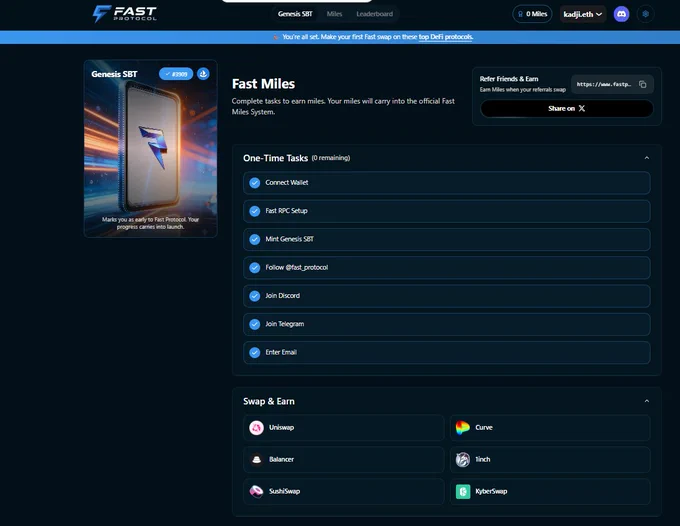Click the Genesis SBT card artwork
This screenshot has height=526, width=680.
(150, 147)
